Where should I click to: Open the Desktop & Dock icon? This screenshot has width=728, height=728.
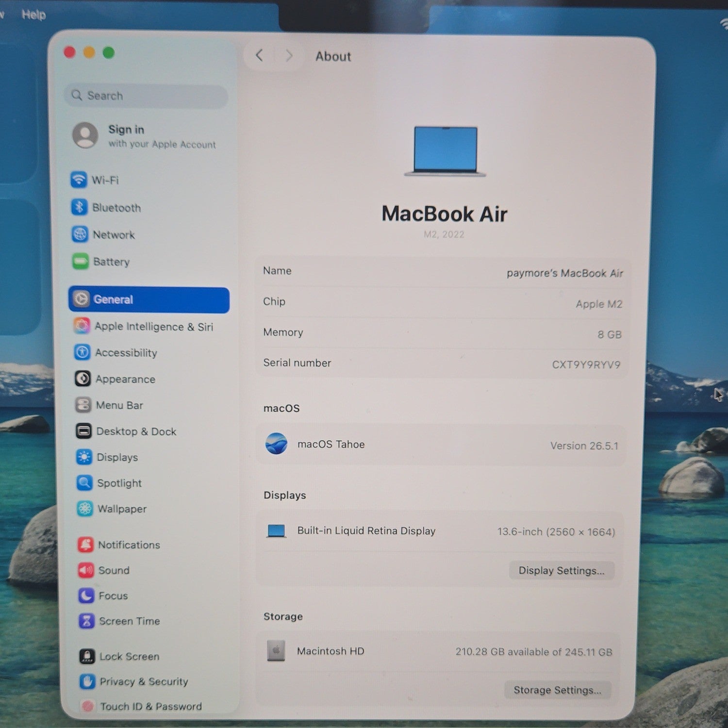click(x=83, y=431)
